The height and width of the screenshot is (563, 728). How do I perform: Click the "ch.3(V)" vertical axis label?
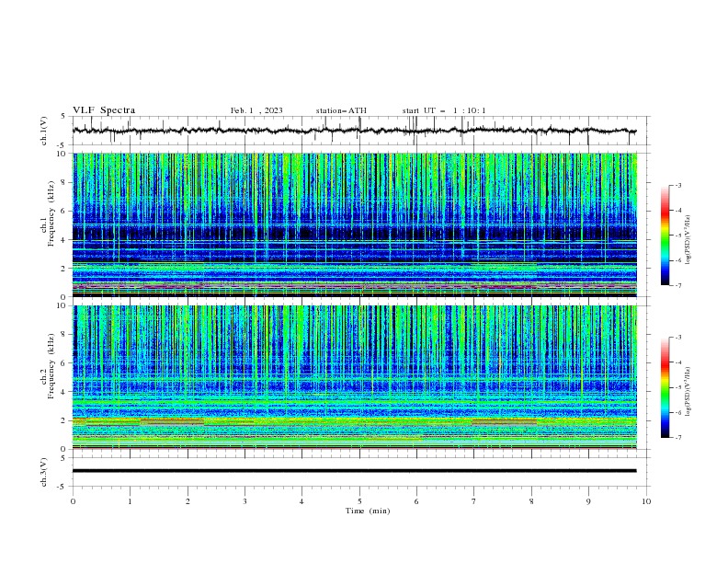coord(44,472)
